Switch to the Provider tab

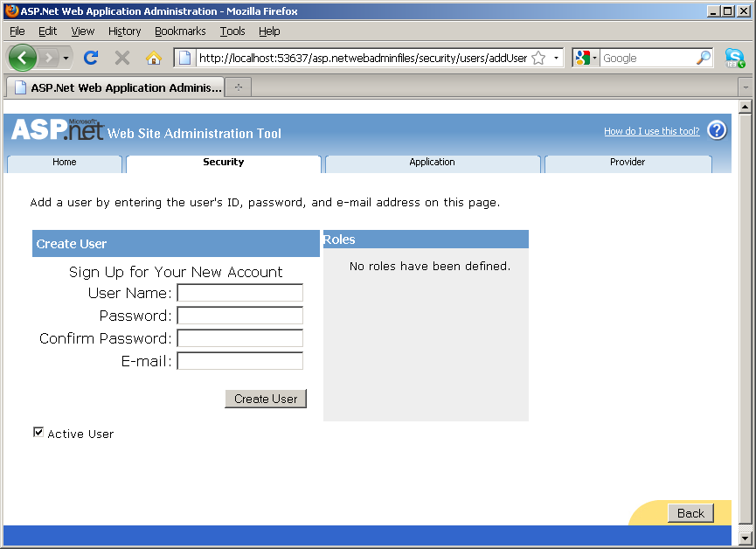coord(628,163)
